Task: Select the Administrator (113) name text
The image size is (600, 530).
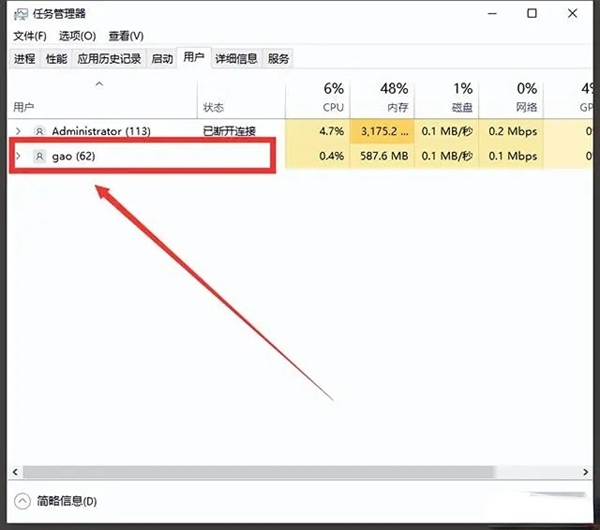Action: tap(101, 131)
